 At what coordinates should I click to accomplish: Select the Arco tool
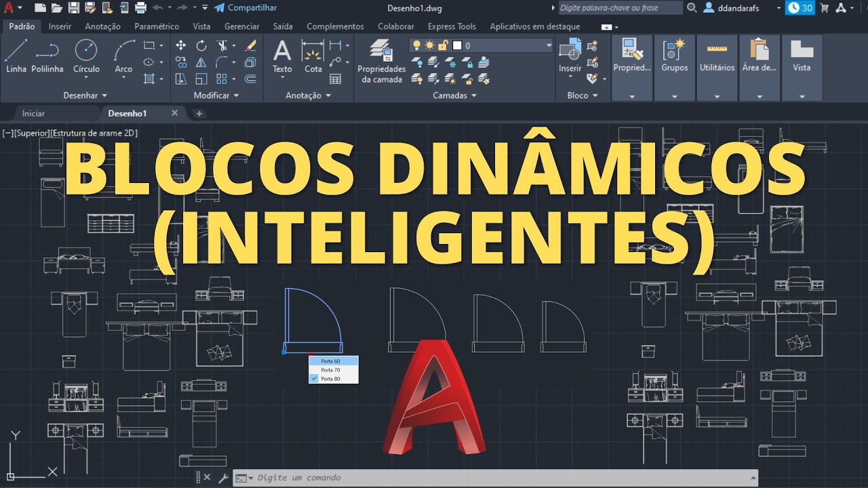pyautogui.click(x=123, y=56)
